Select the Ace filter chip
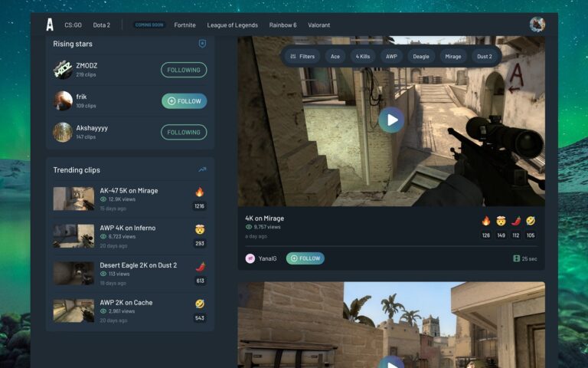The height and width of the screenshot is (368, 588). pos(335,56)
